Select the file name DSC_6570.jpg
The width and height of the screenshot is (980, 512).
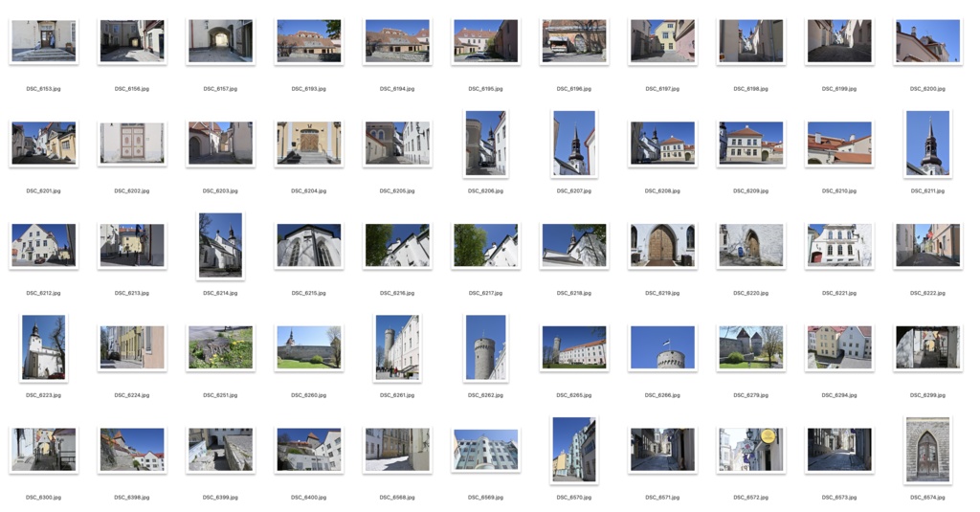[574, 498]
